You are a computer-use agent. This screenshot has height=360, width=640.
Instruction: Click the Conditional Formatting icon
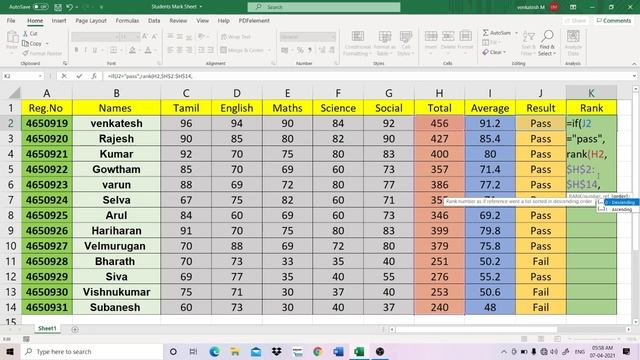coord(358,37)
